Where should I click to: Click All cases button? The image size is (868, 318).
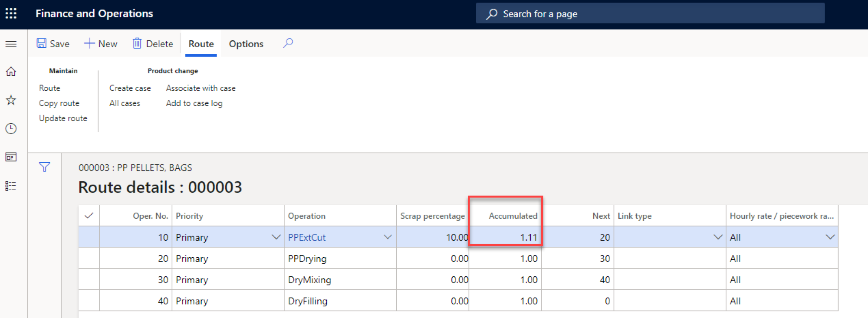pos(125,103)
